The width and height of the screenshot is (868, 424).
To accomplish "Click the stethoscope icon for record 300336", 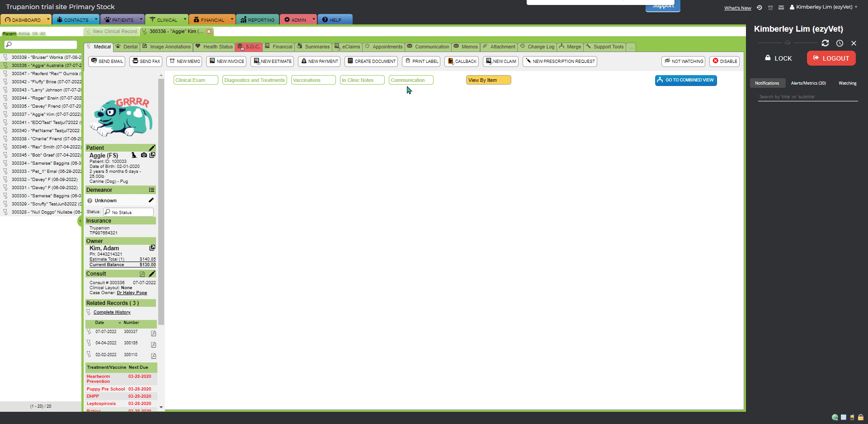I will pyautogui.click(x=5, y=66).
